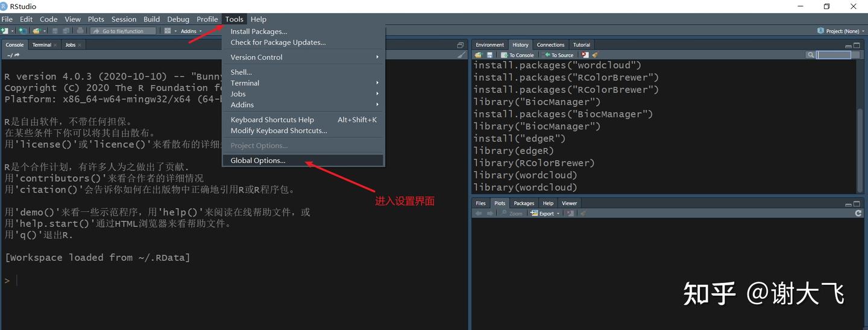This screenshot has width=868, height=330.
Task: Switch to the Console tab
Action: click(14, 45)
